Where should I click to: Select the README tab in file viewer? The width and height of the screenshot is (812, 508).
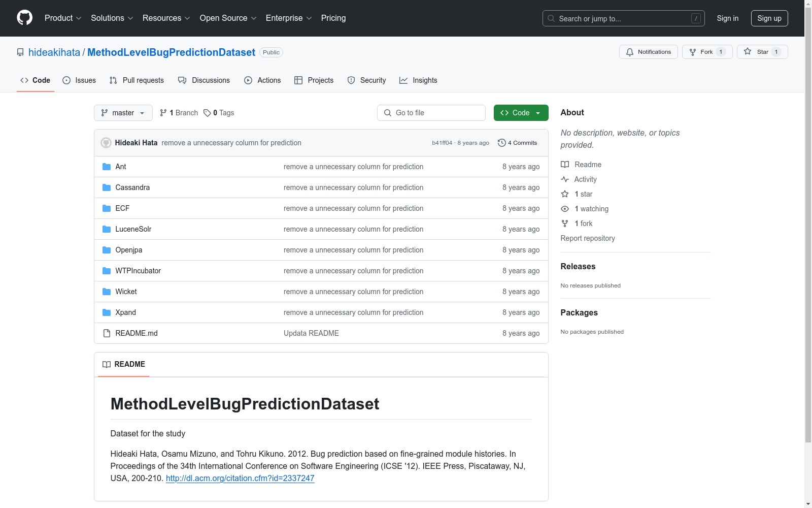point(124,364)
